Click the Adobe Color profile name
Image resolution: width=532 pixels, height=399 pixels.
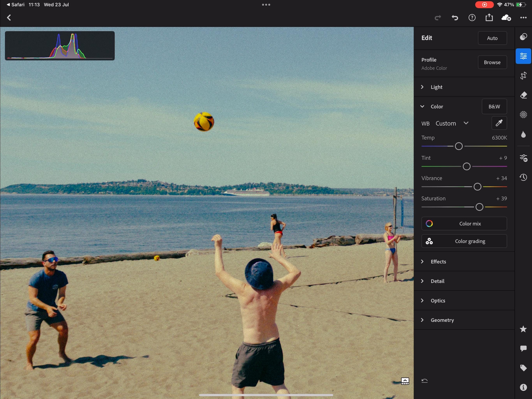click(x=434, y=68)
